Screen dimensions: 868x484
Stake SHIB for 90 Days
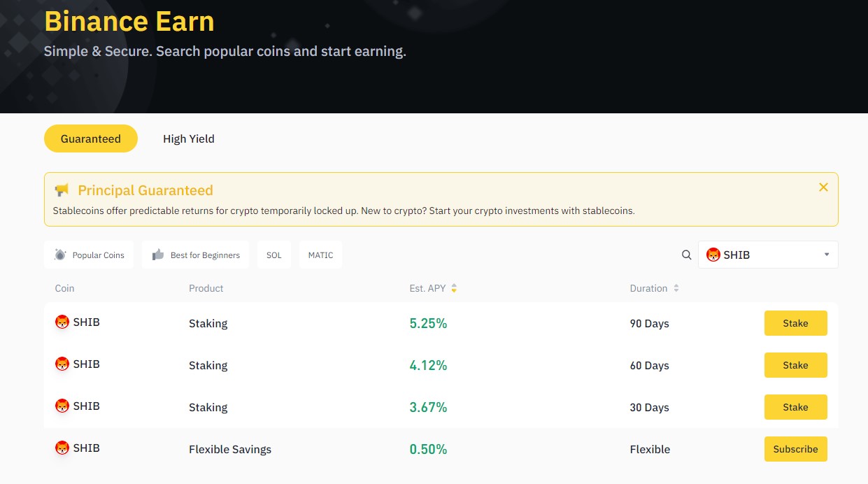(x=795, y=323)
